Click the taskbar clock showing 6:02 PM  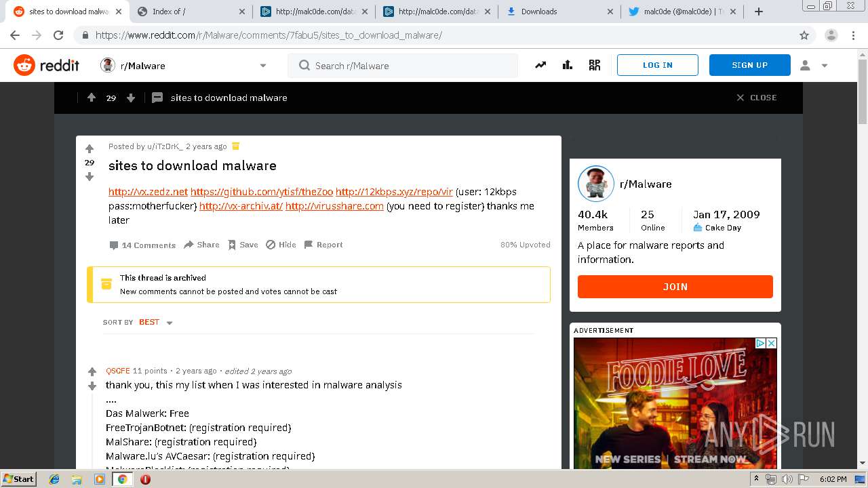[x=833, y=479]
